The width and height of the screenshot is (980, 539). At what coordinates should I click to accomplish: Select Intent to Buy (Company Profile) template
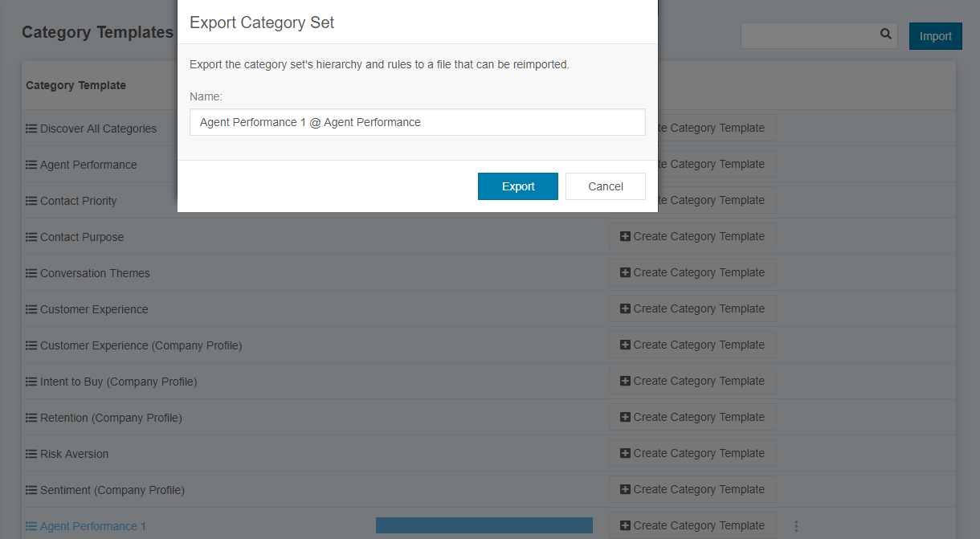118,382
